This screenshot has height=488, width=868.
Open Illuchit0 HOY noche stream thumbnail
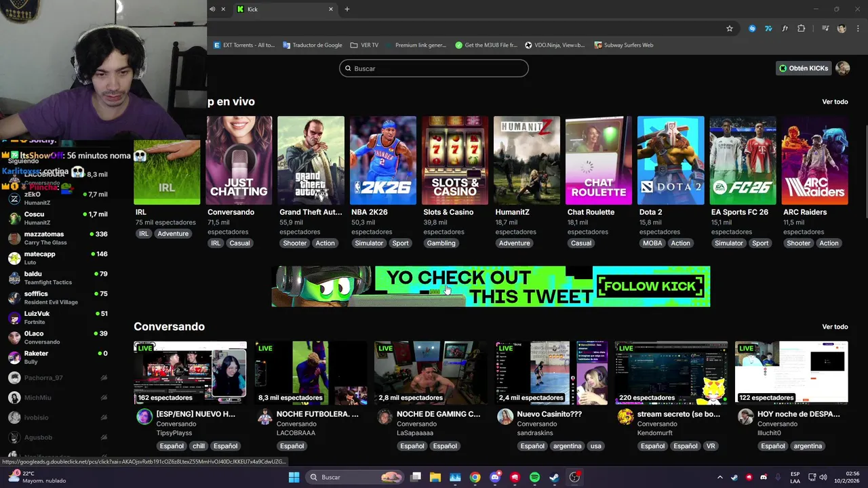pyautogui.click(x=791, y=372)
